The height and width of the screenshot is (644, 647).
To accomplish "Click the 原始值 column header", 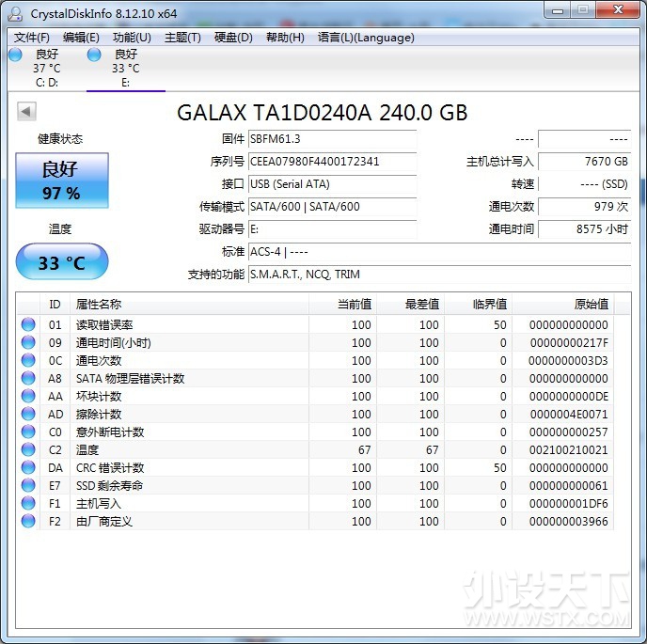I will click(562, 305).
